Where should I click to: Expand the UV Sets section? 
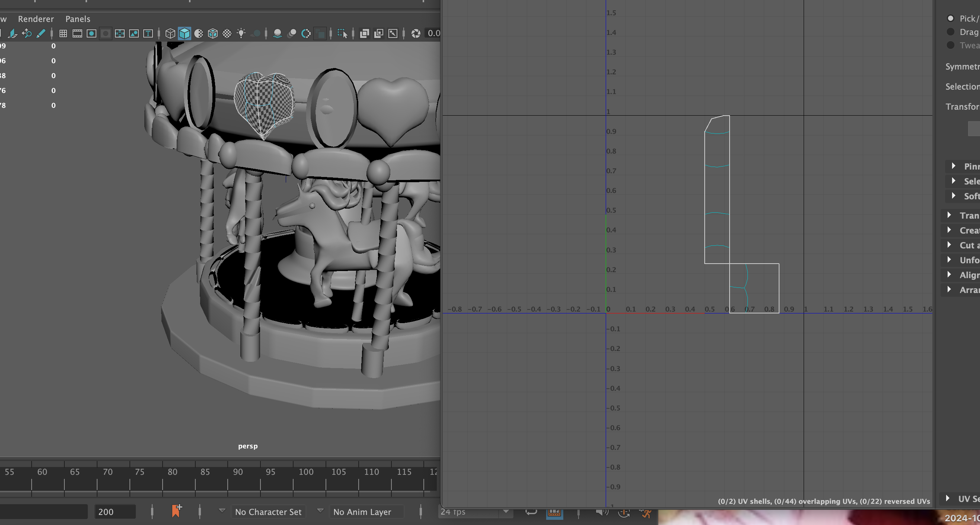point(948,498)
